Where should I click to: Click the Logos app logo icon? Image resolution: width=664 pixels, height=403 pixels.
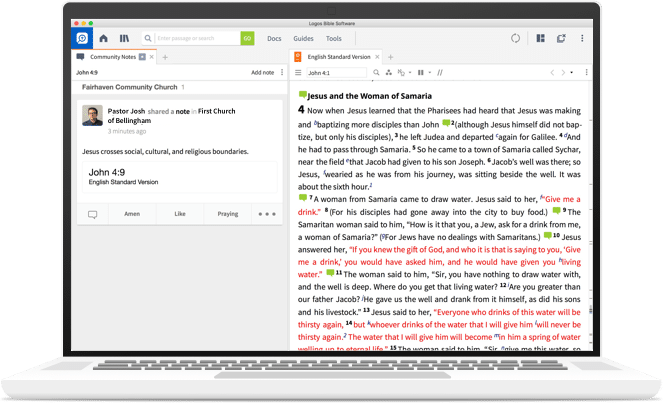pyautogui.click(x=82, y=38)
